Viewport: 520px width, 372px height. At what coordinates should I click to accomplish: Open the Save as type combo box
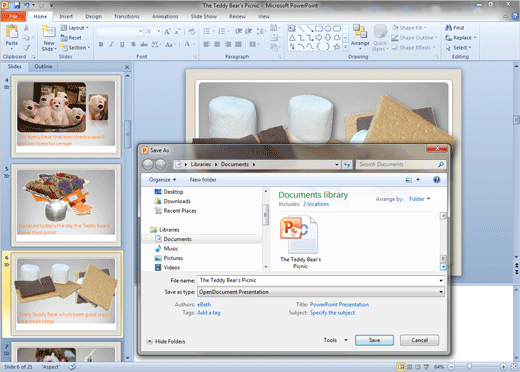point(321,292)
